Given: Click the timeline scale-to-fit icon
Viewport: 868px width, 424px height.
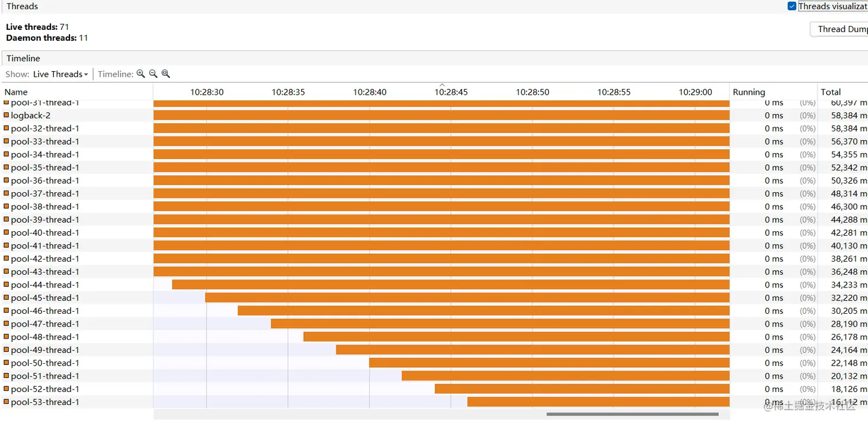Looking at the screenshot, I should [166, 74].
